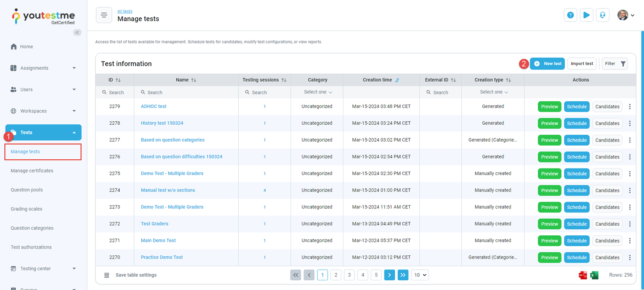Toggle sort on Testing sessions column
The width and height of the screenshot is (644, 290).
(284, 80)
